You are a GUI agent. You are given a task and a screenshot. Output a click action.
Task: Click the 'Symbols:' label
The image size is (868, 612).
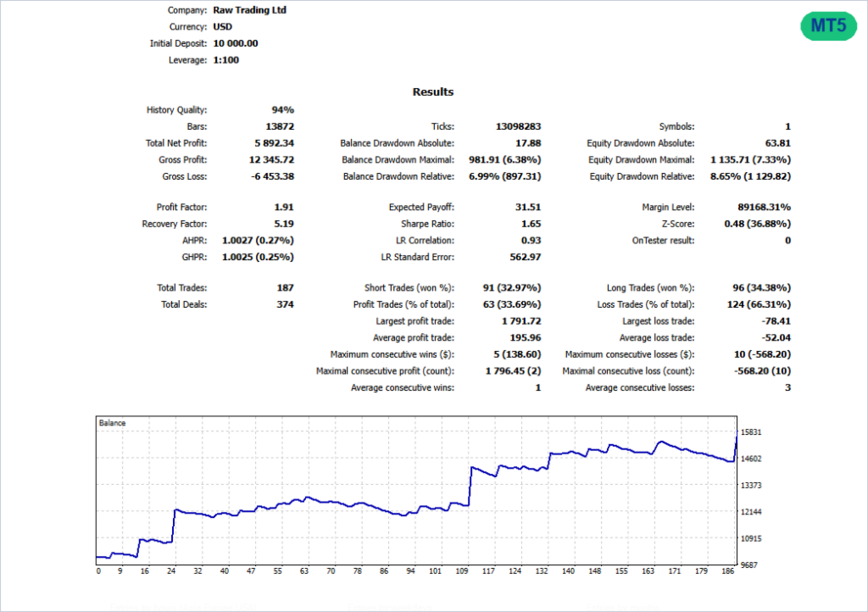[x=676, y=126]
